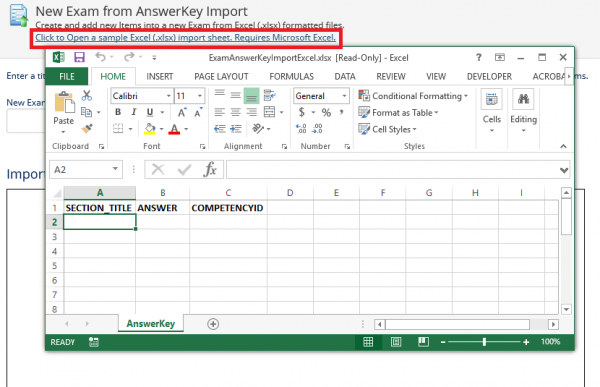Apply Comma Style format
The height and width of the screenshot is (387, 600).
click(341, 112)
